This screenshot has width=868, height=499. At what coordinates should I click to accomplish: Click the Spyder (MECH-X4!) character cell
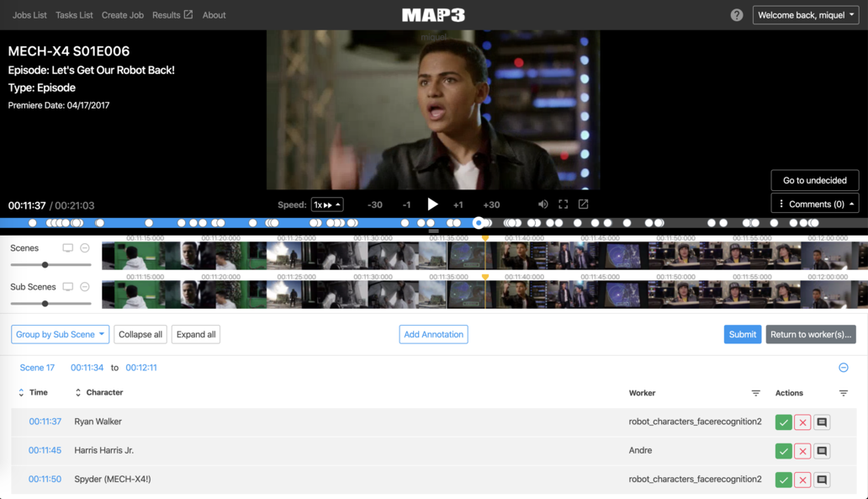(x=113, y=479)
